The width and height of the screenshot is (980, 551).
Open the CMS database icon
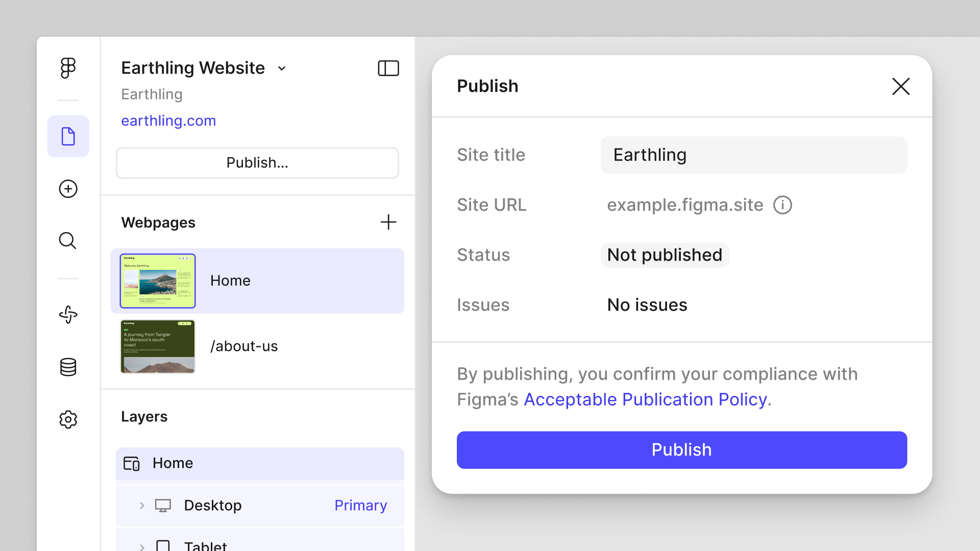pos(68,367)
